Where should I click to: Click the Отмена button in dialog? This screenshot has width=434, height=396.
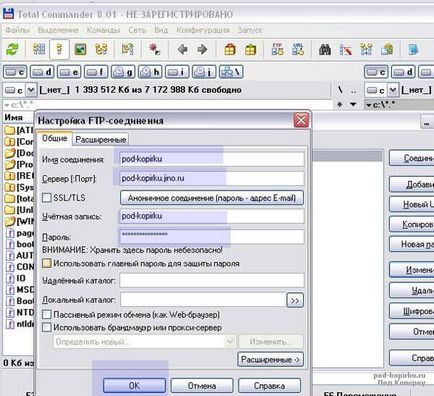point(202,386)
